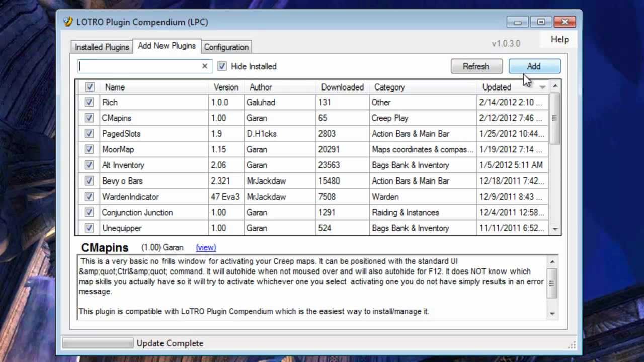
Task: Open the Help menu
Action: click(x=559, y=39)
